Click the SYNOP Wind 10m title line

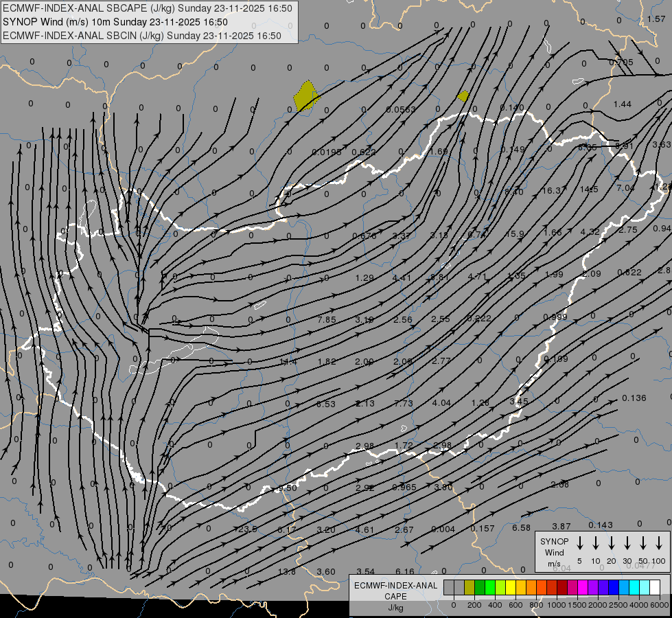click(115, 22)
